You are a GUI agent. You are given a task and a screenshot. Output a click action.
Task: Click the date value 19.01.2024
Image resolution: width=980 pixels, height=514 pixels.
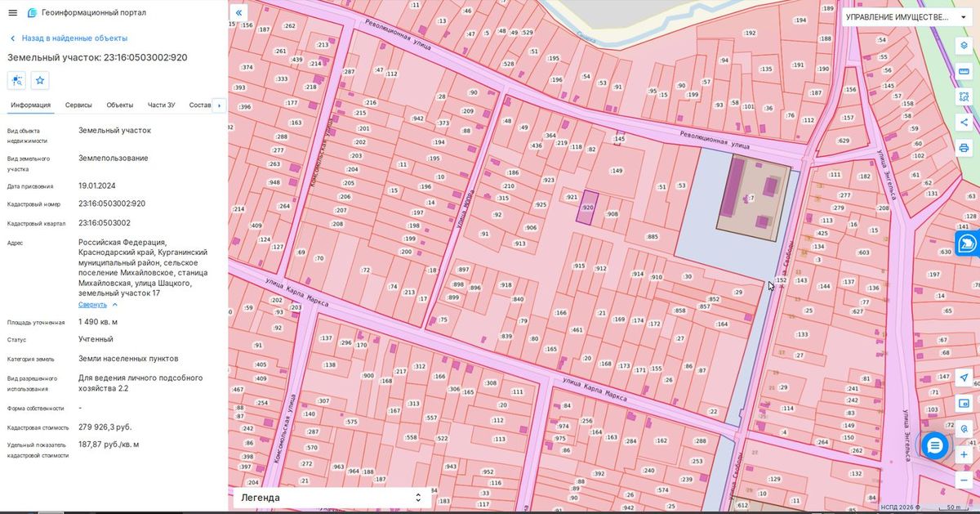(97, 185)
